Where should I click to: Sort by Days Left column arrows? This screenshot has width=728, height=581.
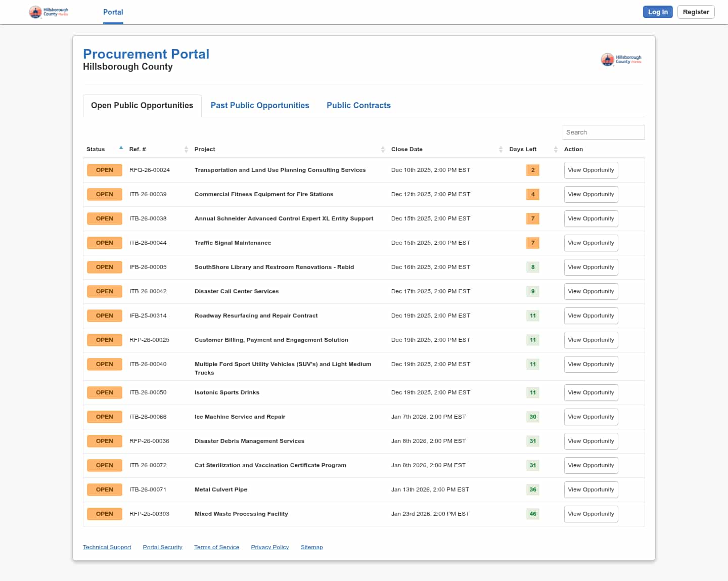(x=555, y=149)
